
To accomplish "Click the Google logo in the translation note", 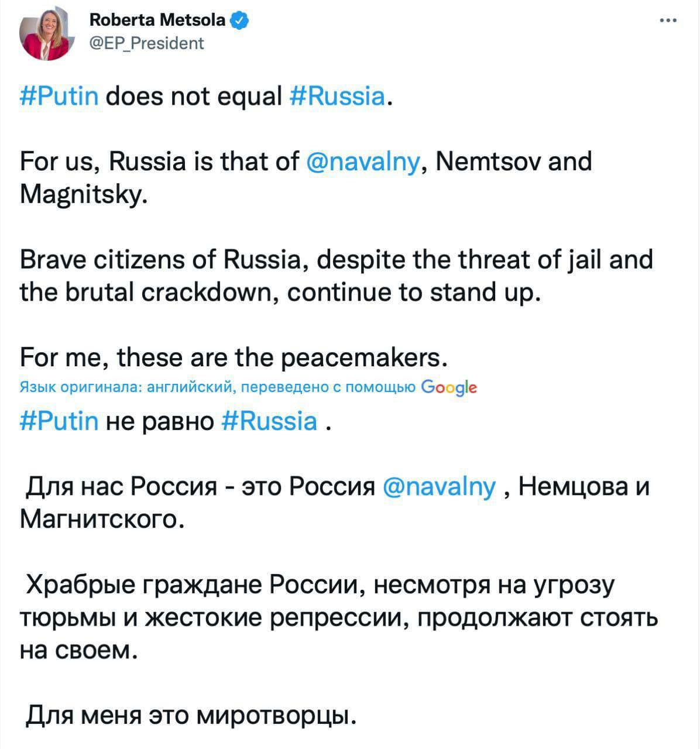I will tap(449, 387).
